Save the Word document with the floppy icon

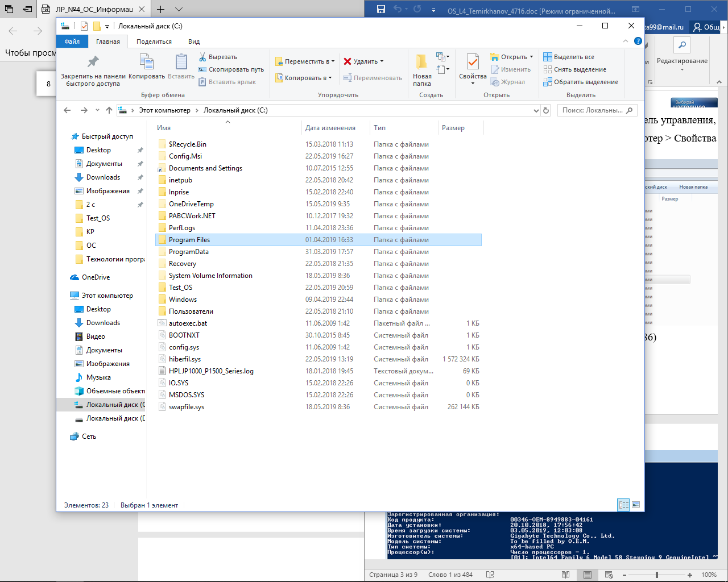(x=381, y=9)
